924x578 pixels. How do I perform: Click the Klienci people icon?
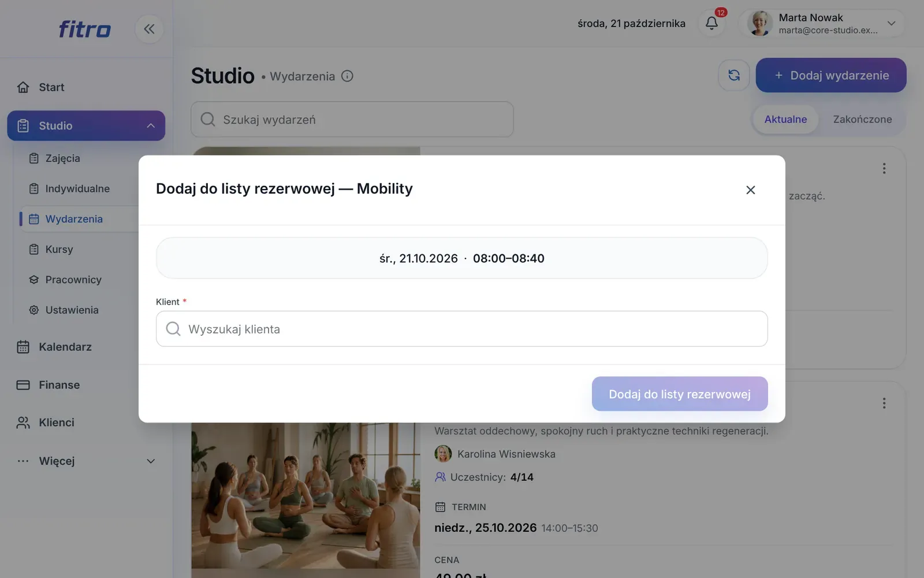pos(23,423)
